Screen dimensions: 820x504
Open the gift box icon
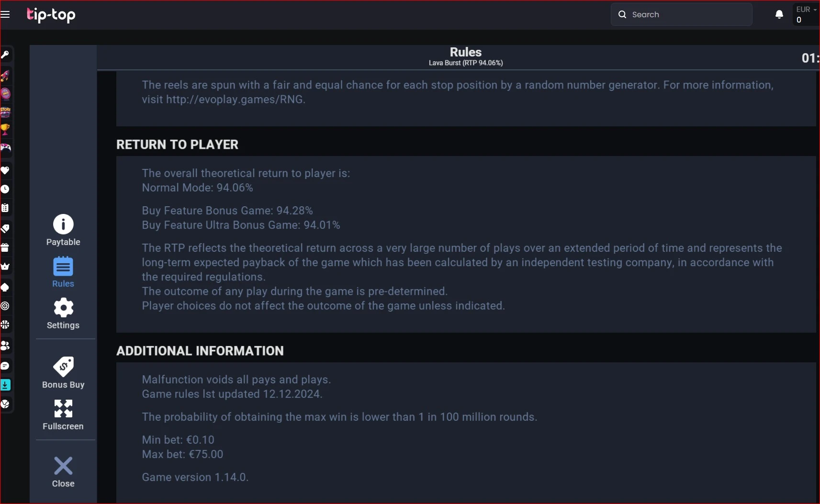click(x=5, y=247)
